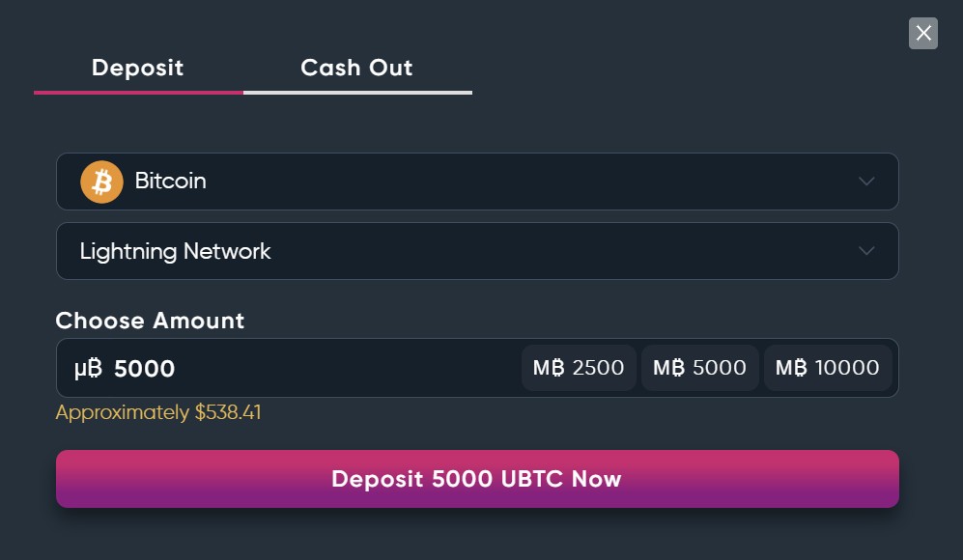Close the deposit dialog with X
Image resolution: width=963 pixels, height=560 pixels.
point(923,34)
